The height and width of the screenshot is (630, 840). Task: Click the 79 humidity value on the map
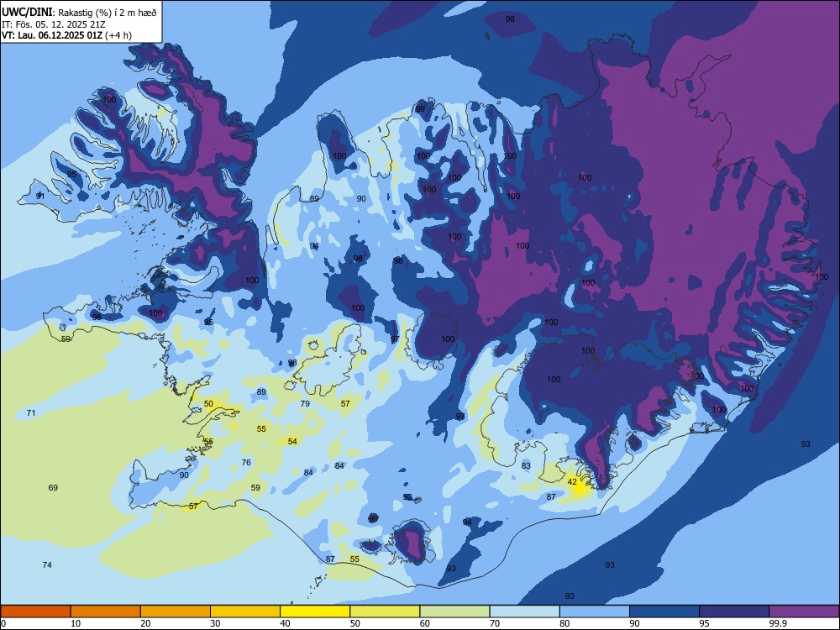click(305, 403)
